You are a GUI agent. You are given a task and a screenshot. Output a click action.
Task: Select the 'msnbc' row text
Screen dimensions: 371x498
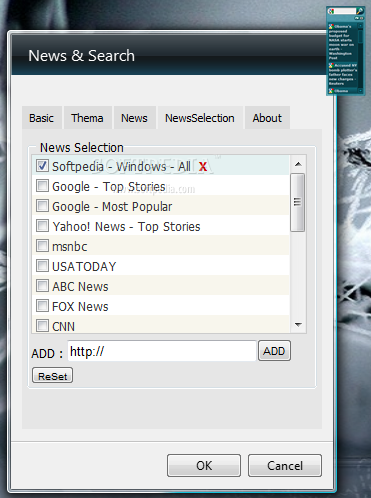[70, 247]
